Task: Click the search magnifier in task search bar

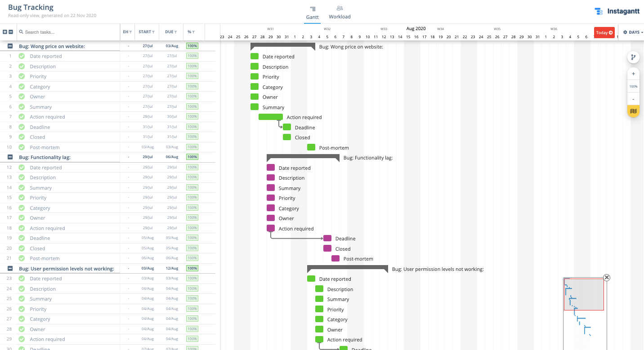Action: click(20, 32)
